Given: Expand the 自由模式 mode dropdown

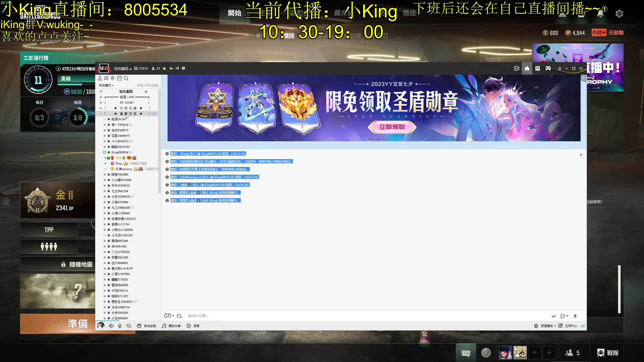Looking at the screenshot, I should click(106, 85).
